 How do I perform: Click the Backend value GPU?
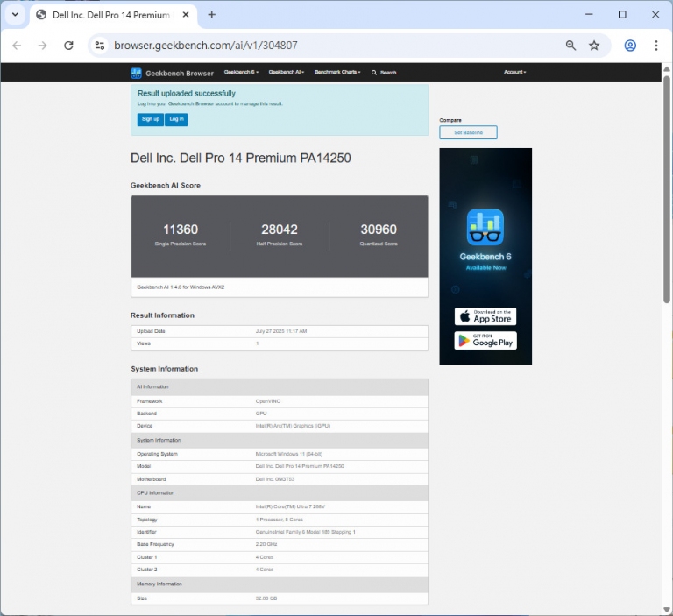[261, 414]
